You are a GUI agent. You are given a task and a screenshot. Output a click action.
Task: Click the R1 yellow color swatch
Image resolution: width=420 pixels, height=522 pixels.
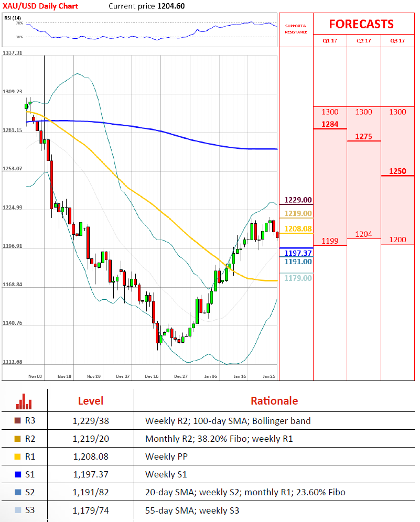18,456
